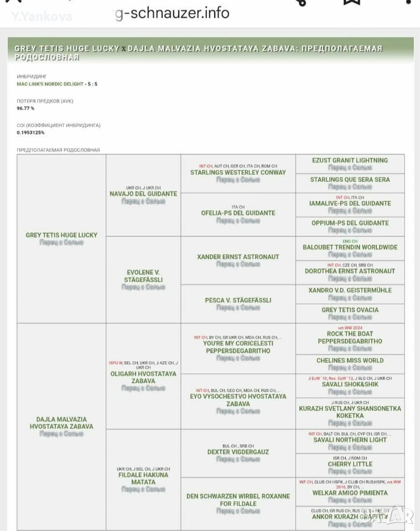The width and height of the screenshot is (420, 531).
Task: Open BALOUBET TRENDIN WORLDWIDE profile
Action: 350,247
